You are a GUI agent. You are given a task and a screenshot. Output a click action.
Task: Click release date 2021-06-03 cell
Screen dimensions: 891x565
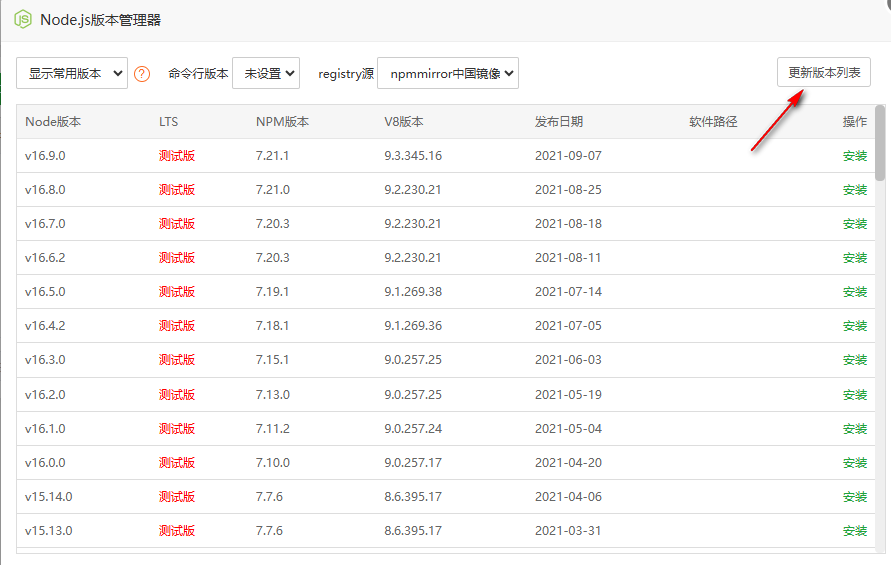coord(568,360)
